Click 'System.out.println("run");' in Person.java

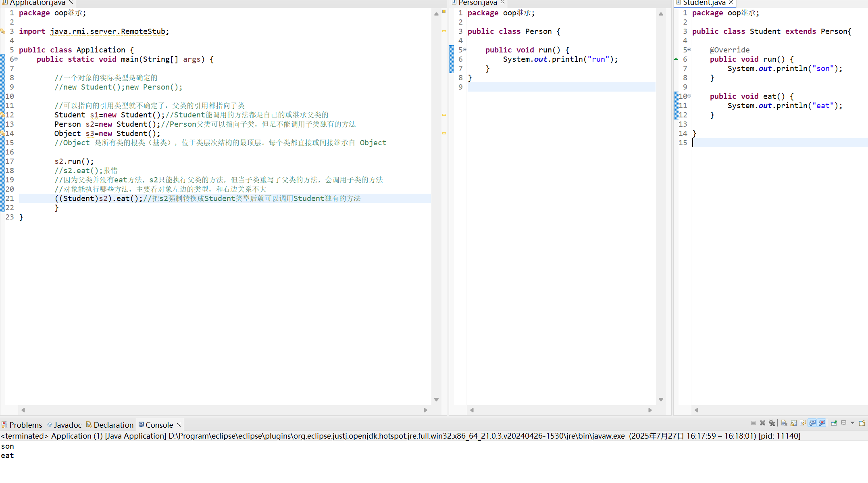[560, 59]
